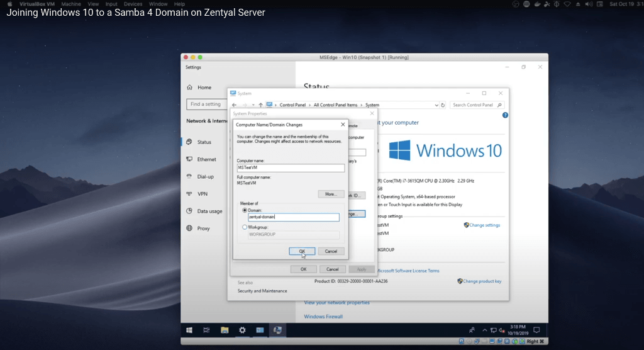Screen dimensions: 644x350
Task: Click the Find a setting search box
Action: point(206,104)
